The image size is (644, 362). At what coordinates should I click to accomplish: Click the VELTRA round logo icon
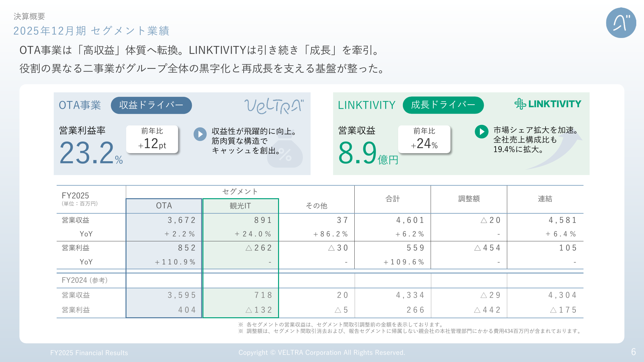pyautogui.click(x=621, y=23)
